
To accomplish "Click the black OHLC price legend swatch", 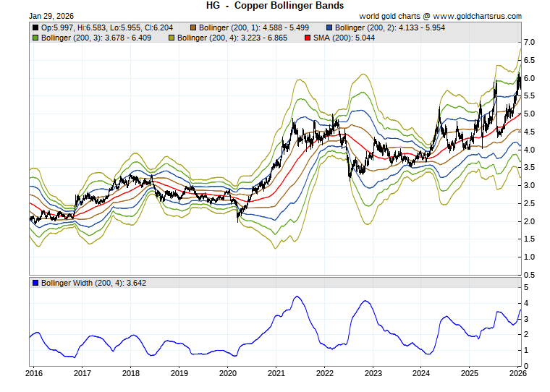I will coord(35,27).
